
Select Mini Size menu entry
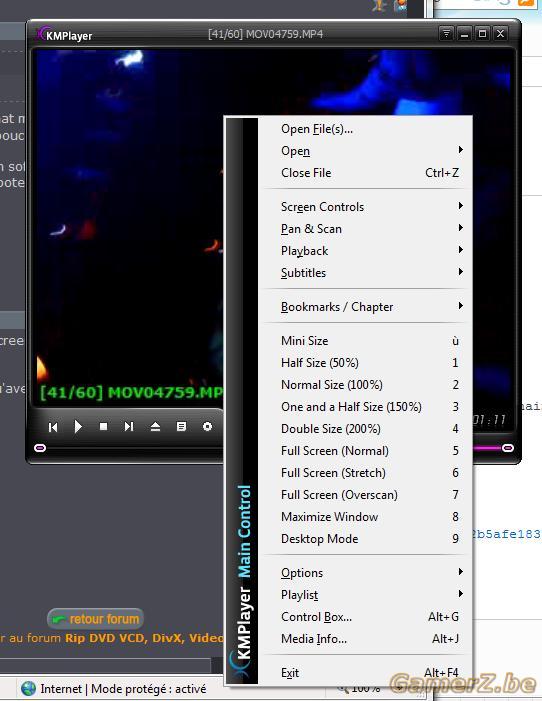(x=365, y=341)
